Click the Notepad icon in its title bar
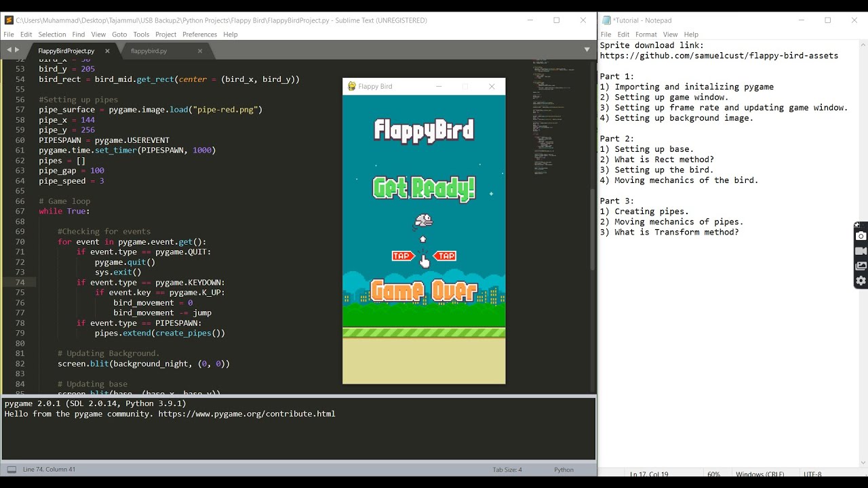Image resolution: width=868 pixels, height=488 pixels. 606,20
